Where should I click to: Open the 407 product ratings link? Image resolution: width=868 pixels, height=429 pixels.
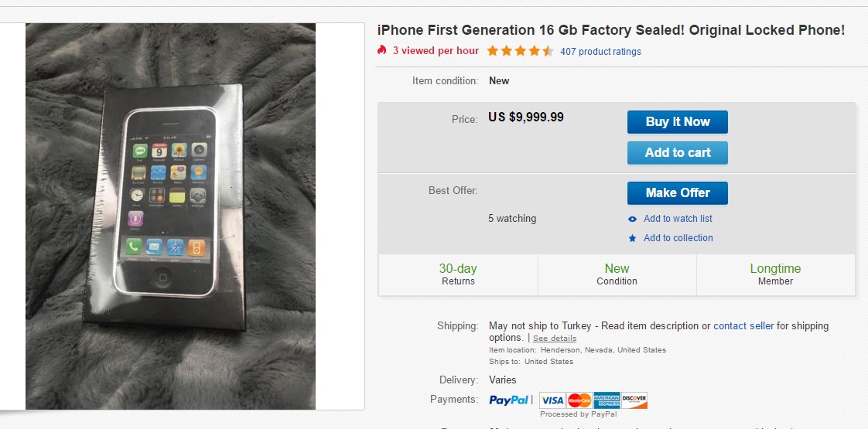600,52
